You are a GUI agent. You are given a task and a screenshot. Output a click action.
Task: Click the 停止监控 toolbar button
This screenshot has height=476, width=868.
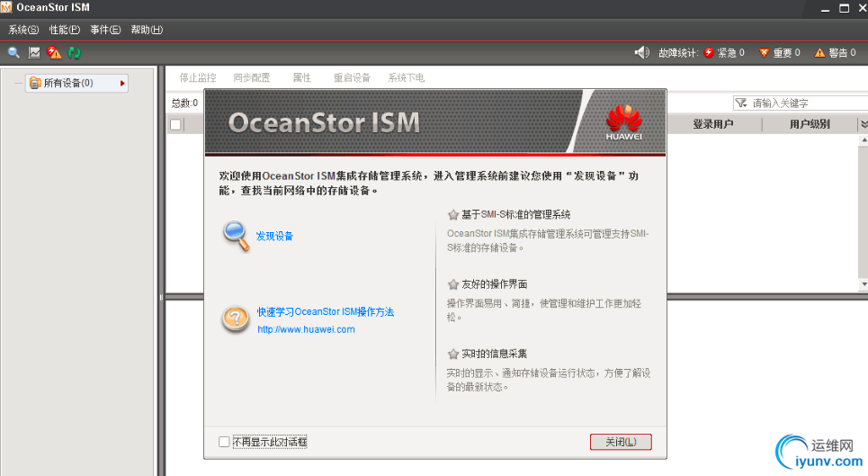198,77
